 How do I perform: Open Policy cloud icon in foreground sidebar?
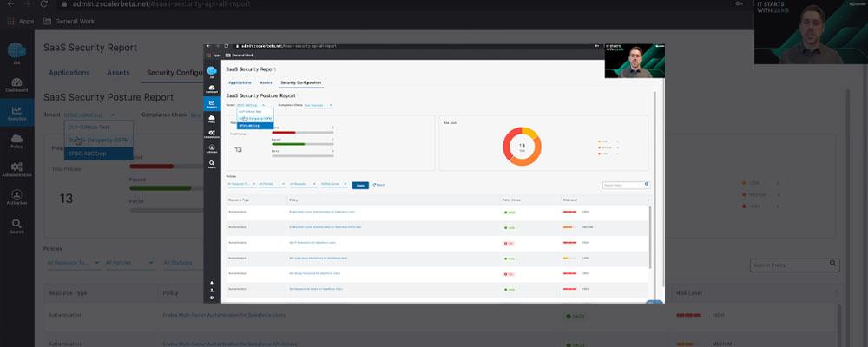tap(212, 119)
